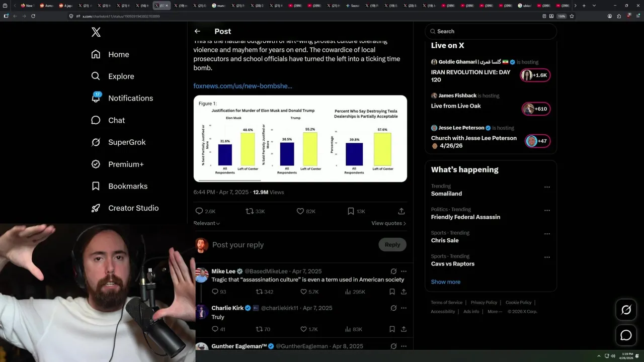Click Grok icon on Mike Lee's reply
Screen dimensions: 644x362
(393, 271)
